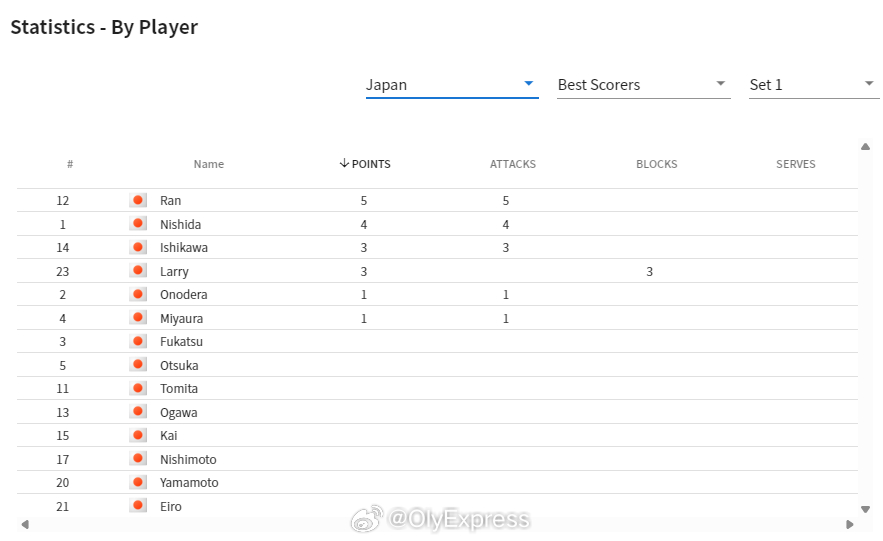Viewport: 883px width, 541px height.
Task: Click the flag icon beside Fukatsu
Action: click(138, 341)
